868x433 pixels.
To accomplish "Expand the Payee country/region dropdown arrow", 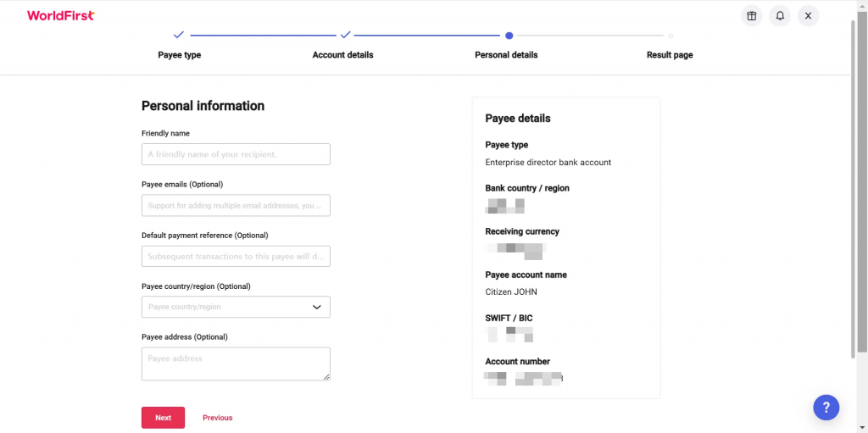I will [x=317, y=307].
